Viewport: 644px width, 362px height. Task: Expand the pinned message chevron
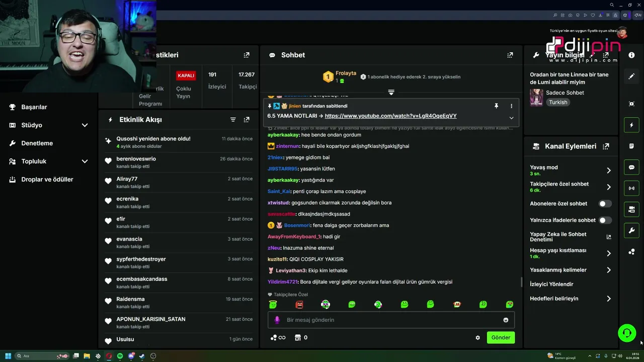(x=511, y=118)
